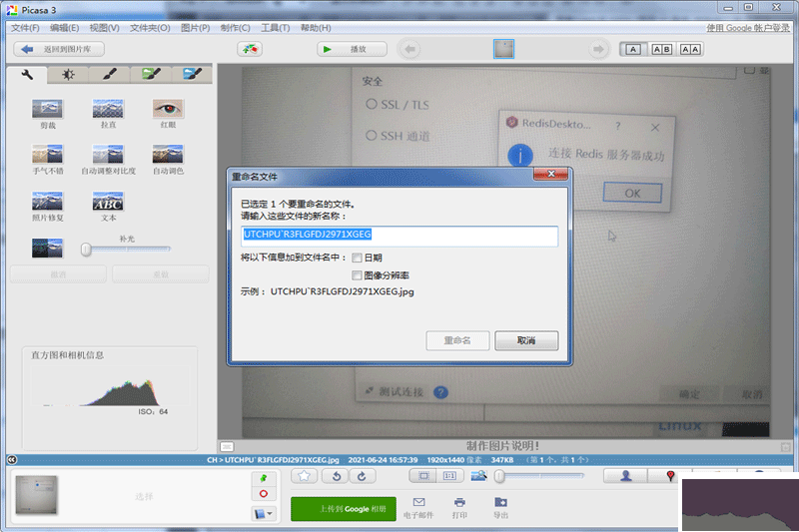Fit photo to viewing area
Screen dimensions: 799x532
coord(423,476)
